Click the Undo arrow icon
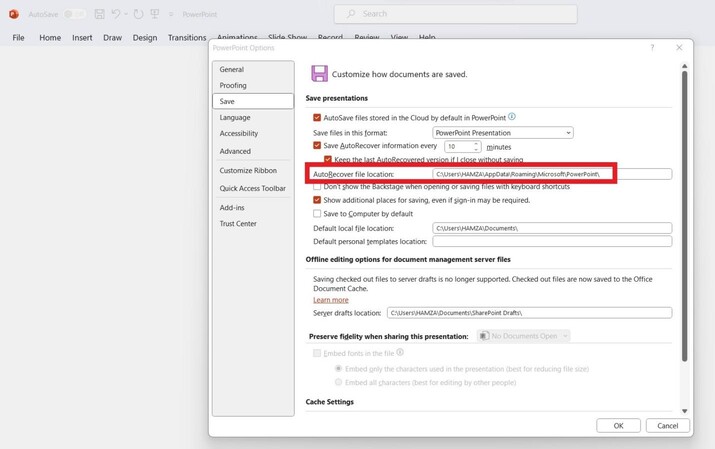Viewport: 715px width, 449px height. pyautogui.click(x=117, y=14)
